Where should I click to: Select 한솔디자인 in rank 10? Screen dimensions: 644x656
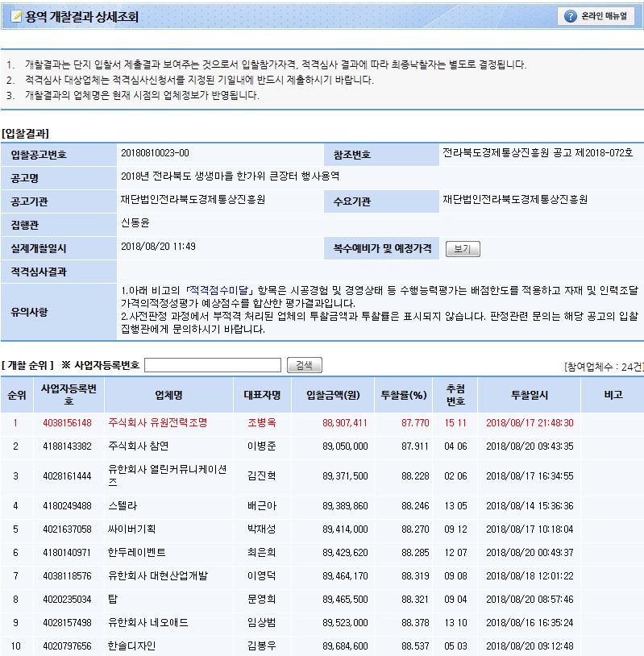click(x=131, y=646)
